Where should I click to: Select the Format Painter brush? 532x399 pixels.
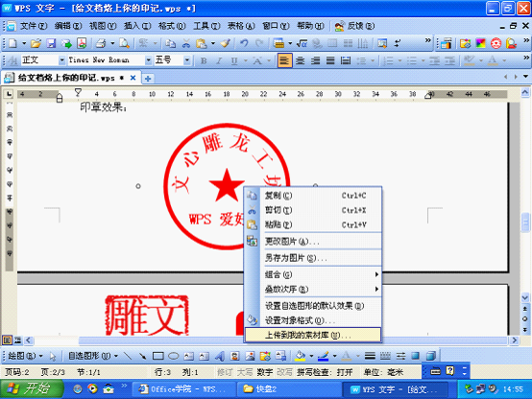226,43
